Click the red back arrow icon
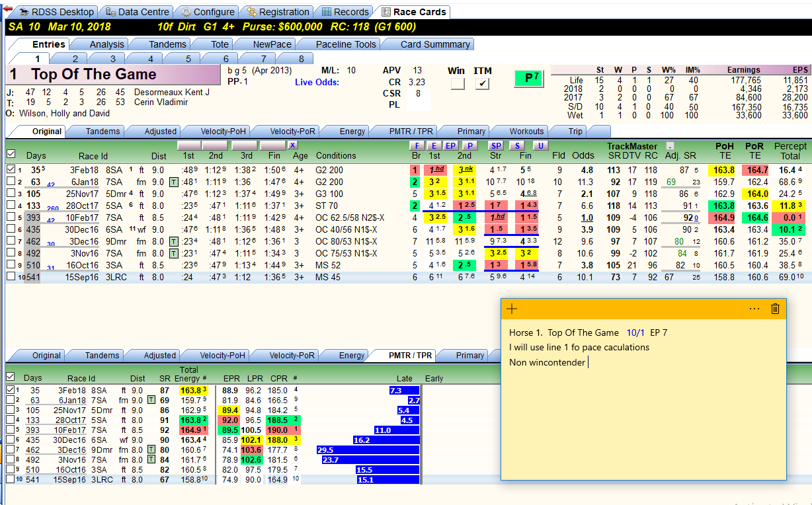The height and width of the screenshot is (505, 812). point(8,8)
